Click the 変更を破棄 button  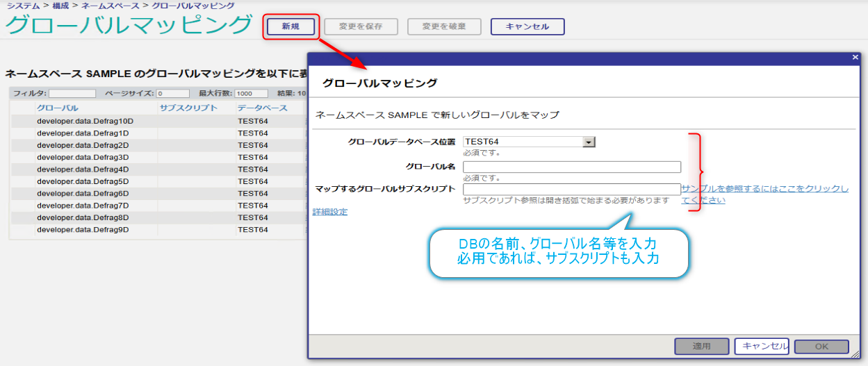click(444, 26)
